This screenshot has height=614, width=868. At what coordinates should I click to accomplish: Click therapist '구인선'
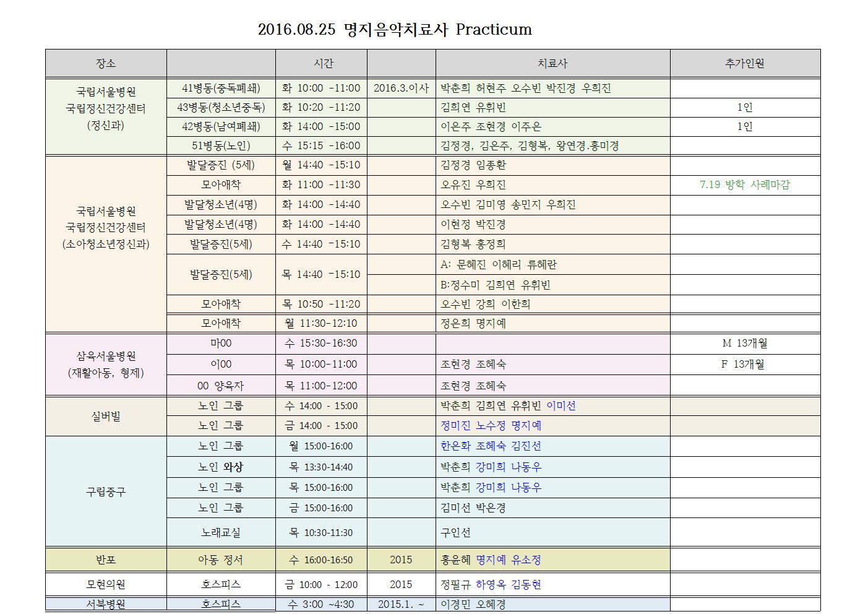click(x=456, y=532)
